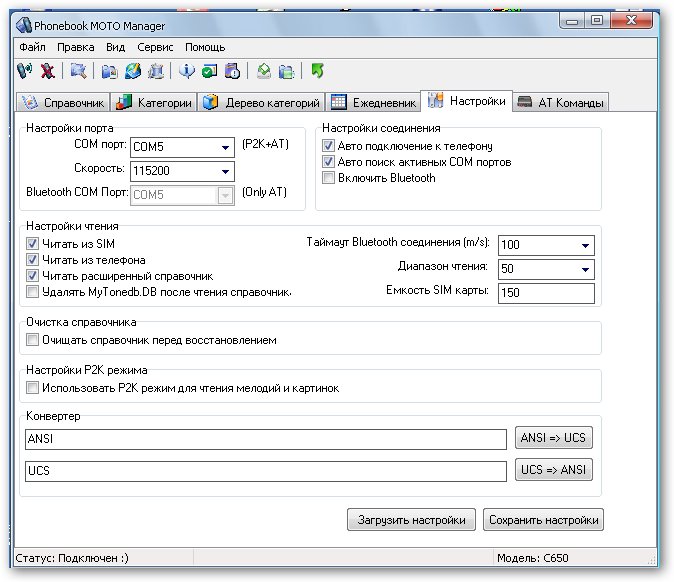The image size is (674, 582).
Task: Open the Вид menu
Action: pos(116,47)
